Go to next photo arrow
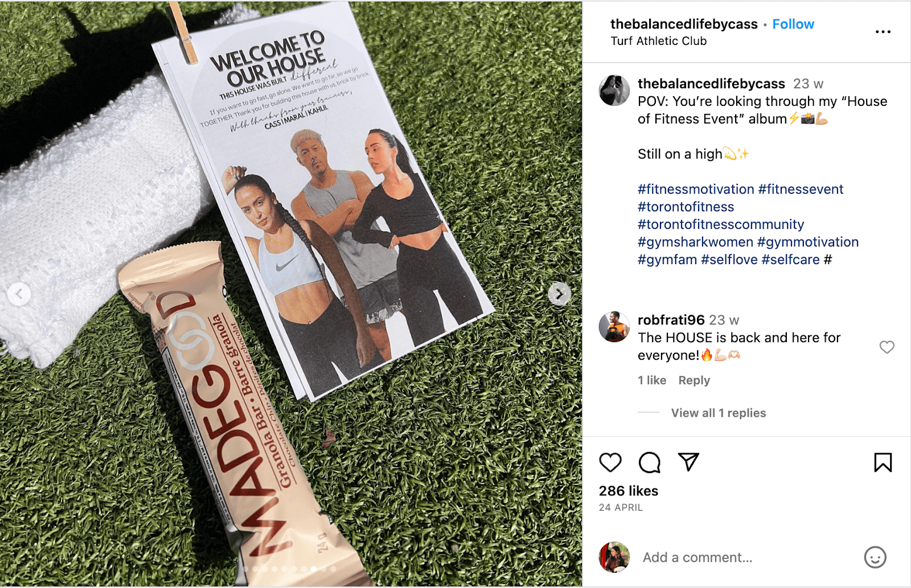Viewport: 911px width, 588px height. pos(559,294)
